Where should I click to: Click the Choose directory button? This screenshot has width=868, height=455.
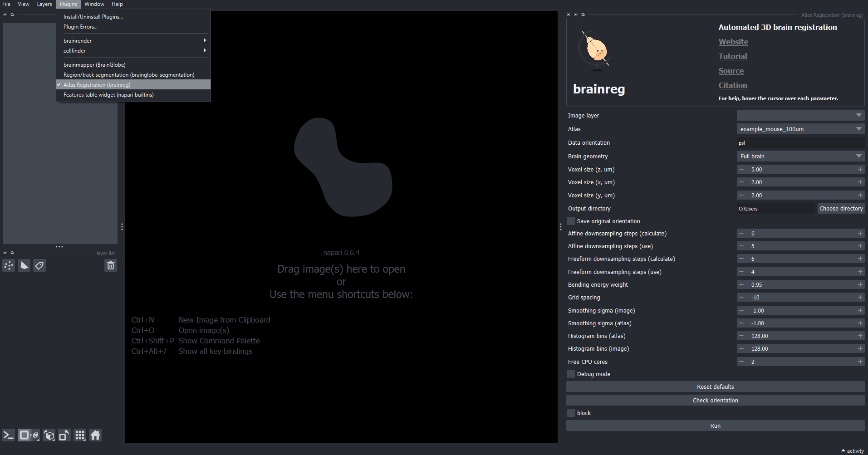pyautogui.click(x=841, y=208)
